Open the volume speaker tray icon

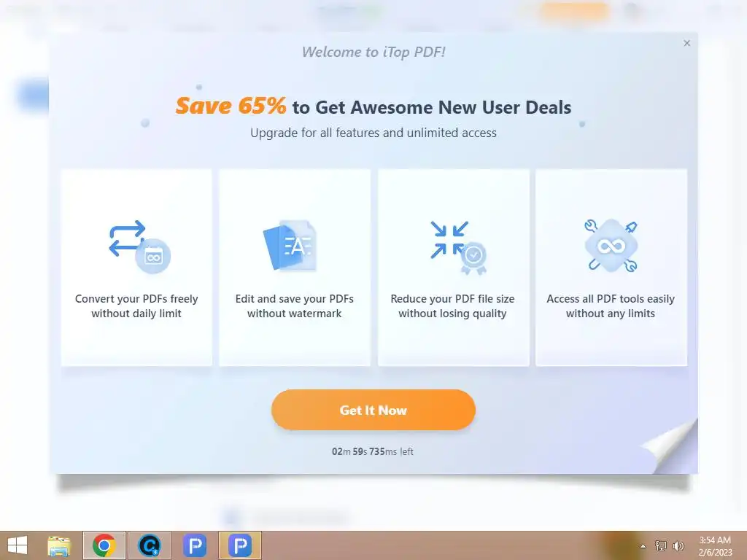coord(678,546)
